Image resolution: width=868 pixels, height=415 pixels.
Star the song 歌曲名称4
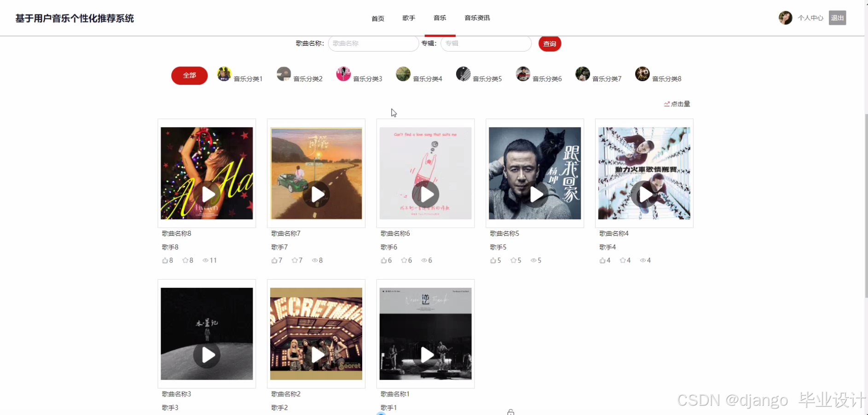tap(623, 260)
